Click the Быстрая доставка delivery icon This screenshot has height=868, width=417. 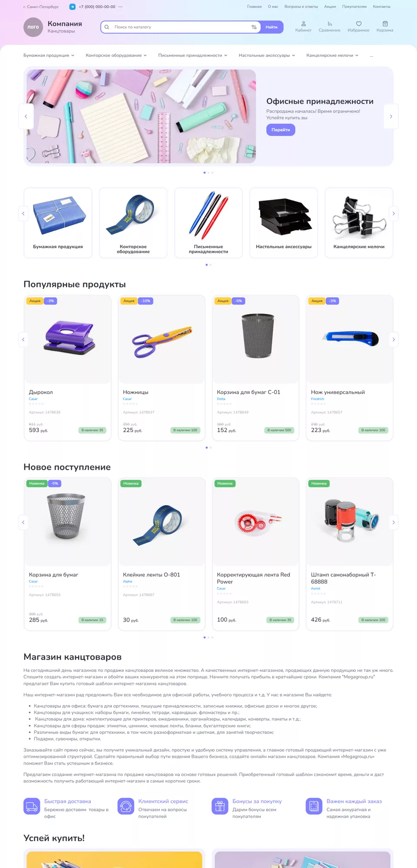tap(32, 806)
